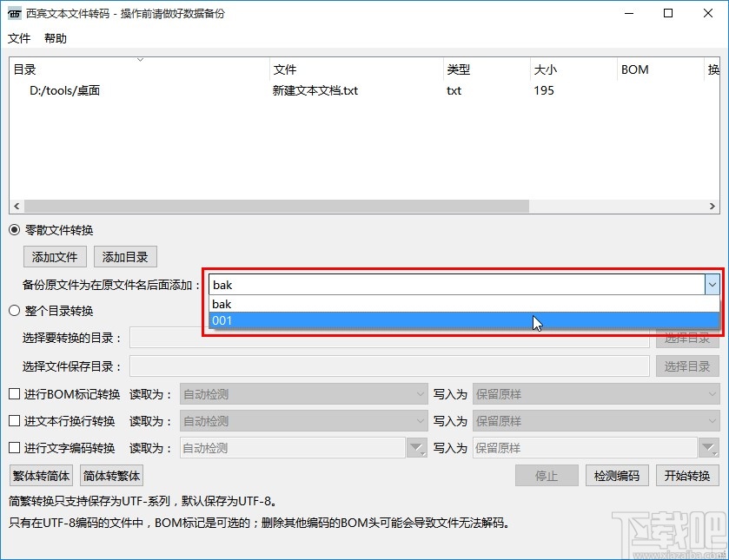
Task: Open the 帮助 menu
Action: pos(55,38)
